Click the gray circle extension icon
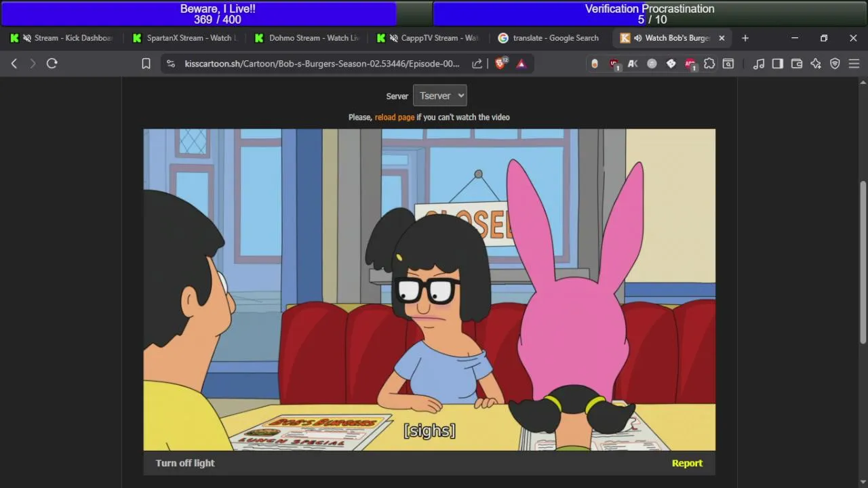Viewport: 868px width, 488px height. coord(652,64)
